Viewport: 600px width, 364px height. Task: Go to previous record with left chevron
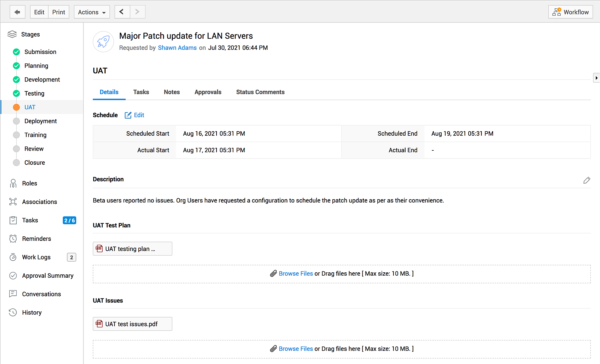[x=122, y=12]
